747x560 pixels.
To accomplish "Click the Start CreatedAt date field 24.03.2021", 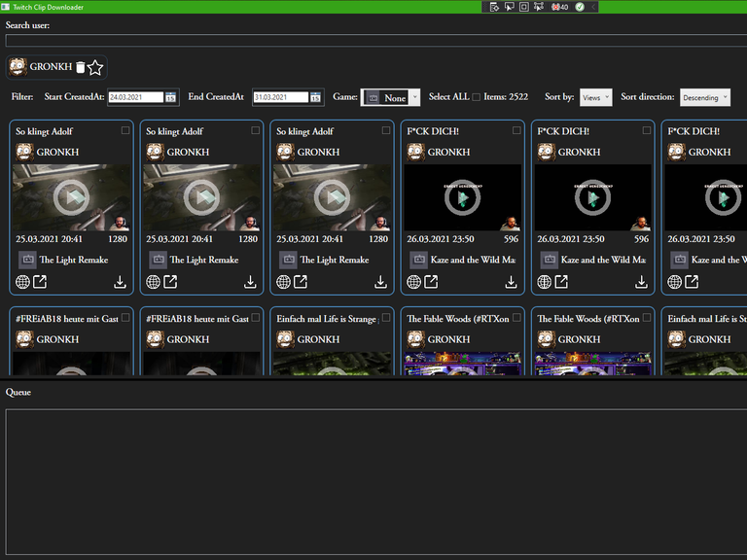I will (136, 97).
